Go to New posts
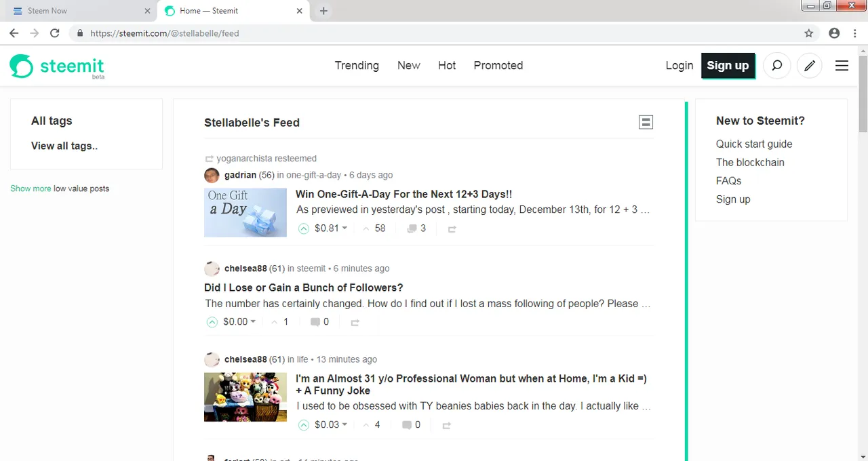The width and height of the screenshot is (868, 461). click(409, 66)
